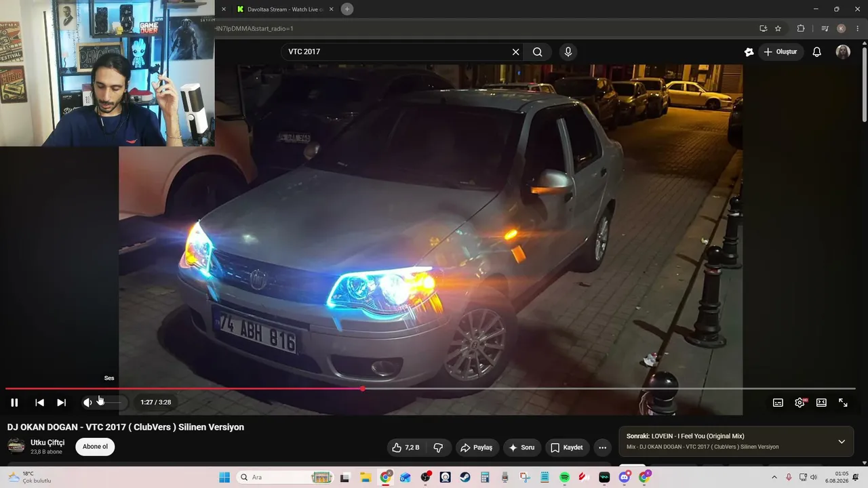Subscribe with Abone ol button

pos(95,447)
